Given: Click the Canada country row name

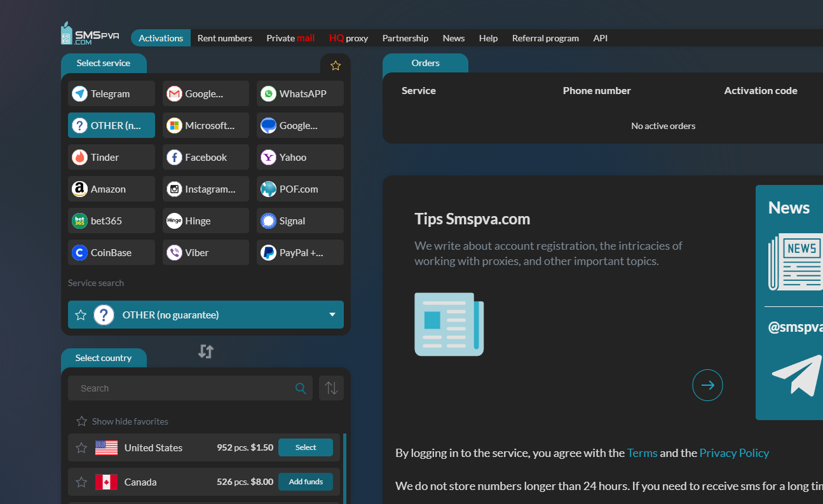Looking at the screenshot, I should tap(140, 482).
